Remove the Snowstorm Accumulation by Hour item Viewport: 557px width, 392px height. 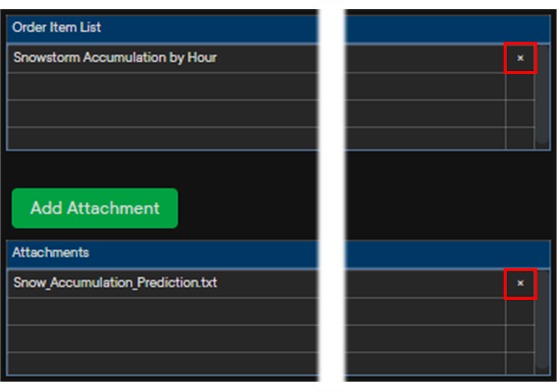click(520, 58)
